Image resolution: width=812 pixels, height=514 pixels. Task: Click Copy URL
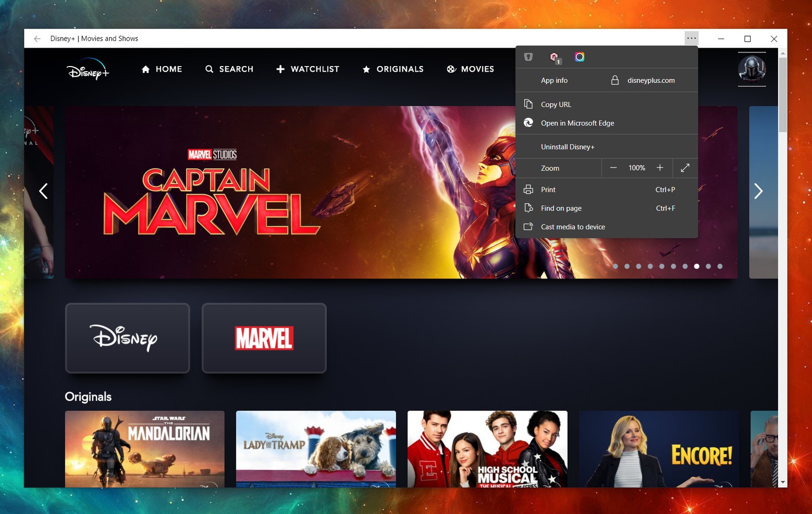[x=556, y=104]
